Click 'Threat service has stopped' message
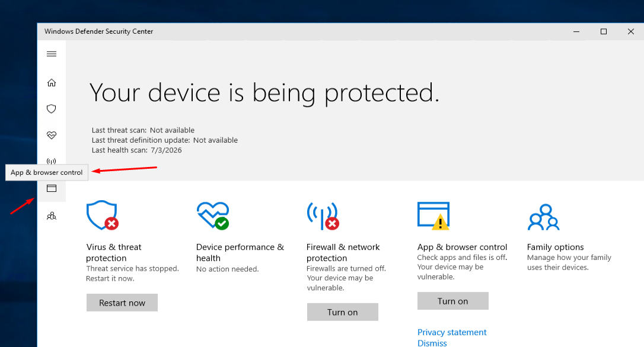This screenshot has height=347, width=644. tap(132, 274)
